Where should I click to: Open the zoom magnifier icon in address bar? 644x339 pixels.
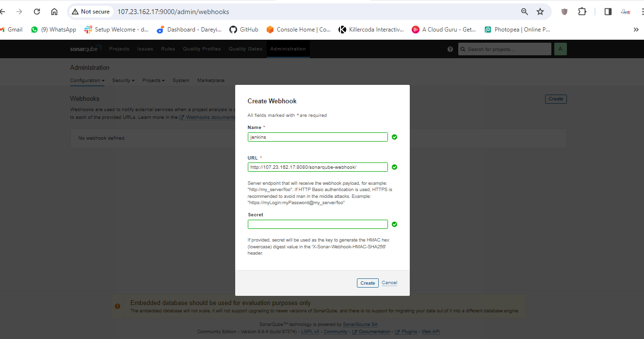(x=524, y=12)
